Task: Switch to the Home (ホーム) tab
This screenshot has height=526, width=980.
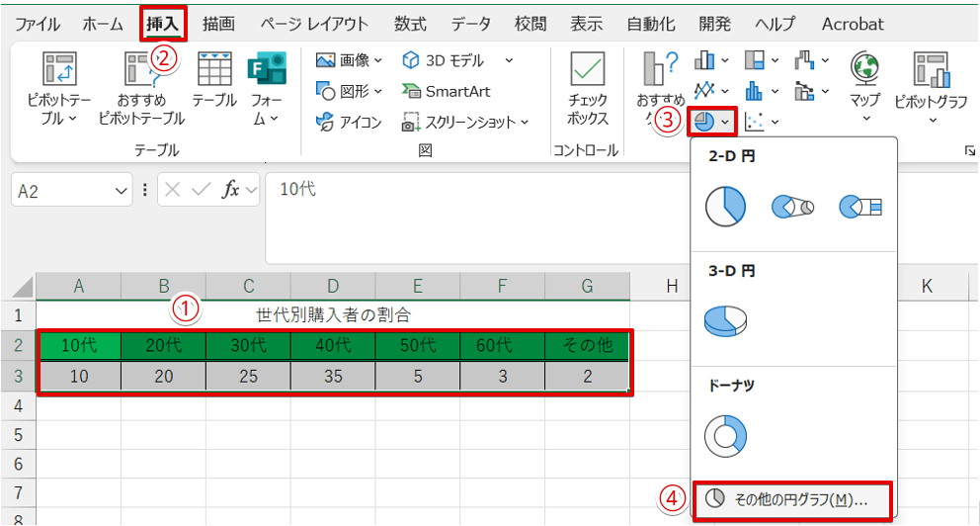Action: click(x=104, y=24)
